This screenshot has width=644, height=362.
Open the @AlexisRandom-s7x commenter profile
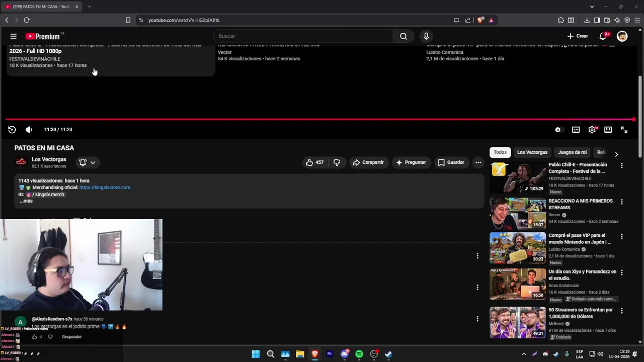(52, 319)
